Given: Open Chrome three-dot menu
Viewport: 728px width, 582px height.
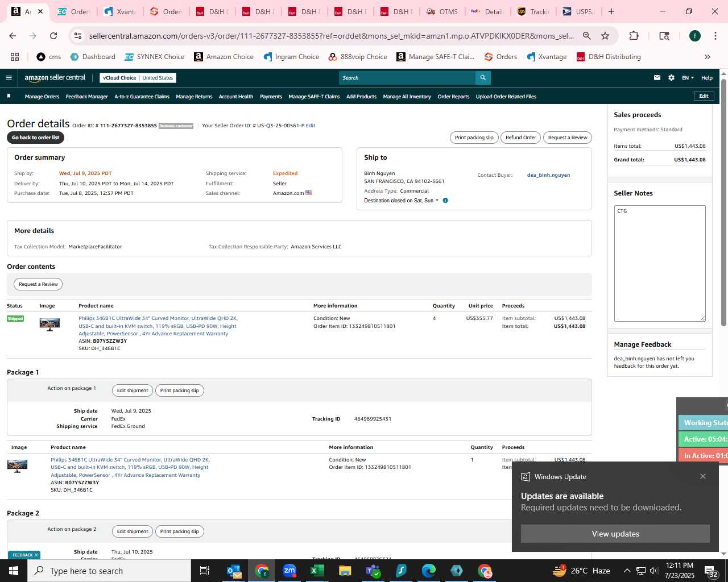Looking at the screenshot, I should 715,36.
